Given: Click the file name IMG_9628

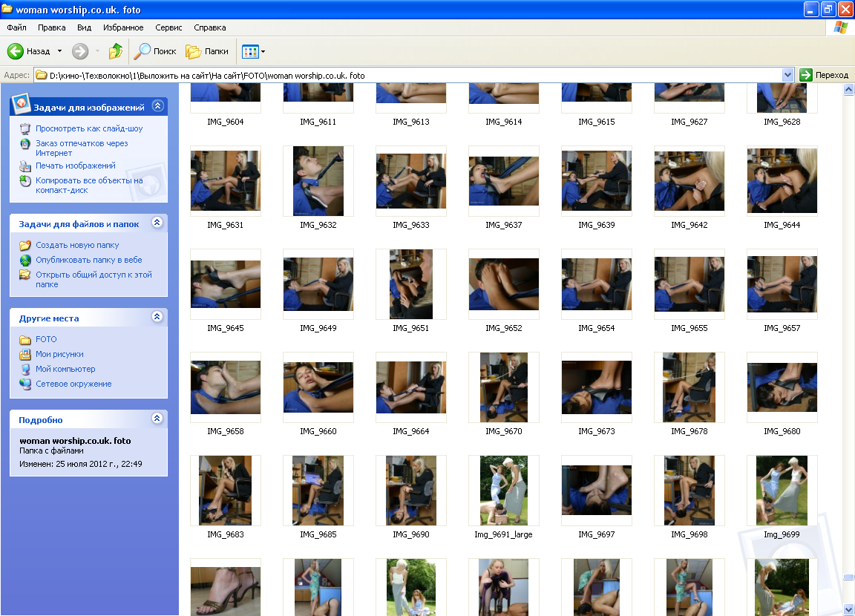Looking at the screenshot, I should [782, 122].
